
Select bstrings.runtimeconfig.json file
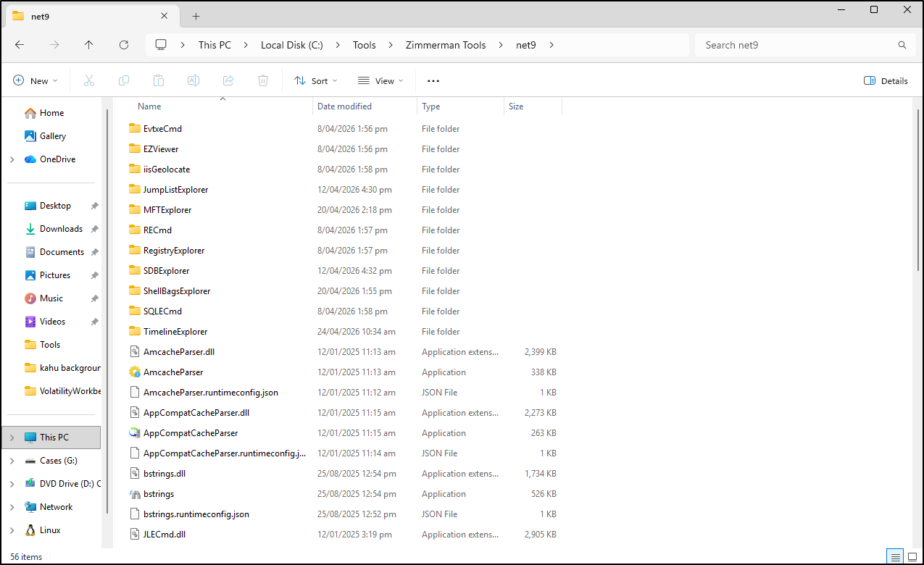tap(196, 514)
